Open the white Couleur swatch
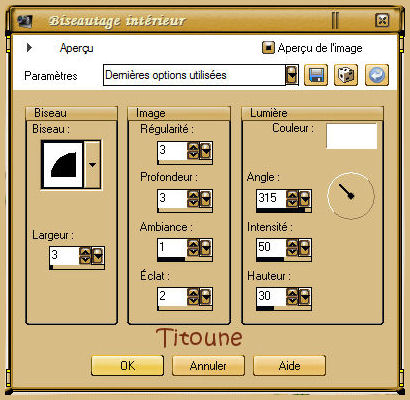The image size is (410, 400). click(352, 136)
